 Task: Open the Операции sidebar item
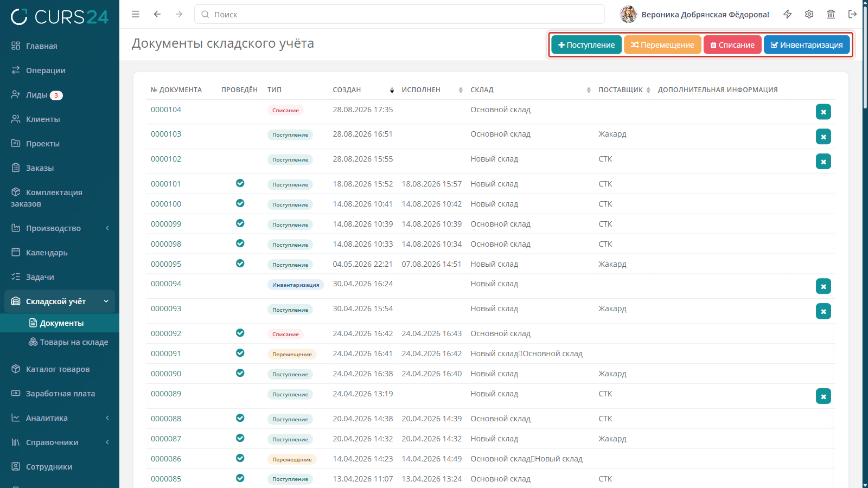(x=60, y=70)
